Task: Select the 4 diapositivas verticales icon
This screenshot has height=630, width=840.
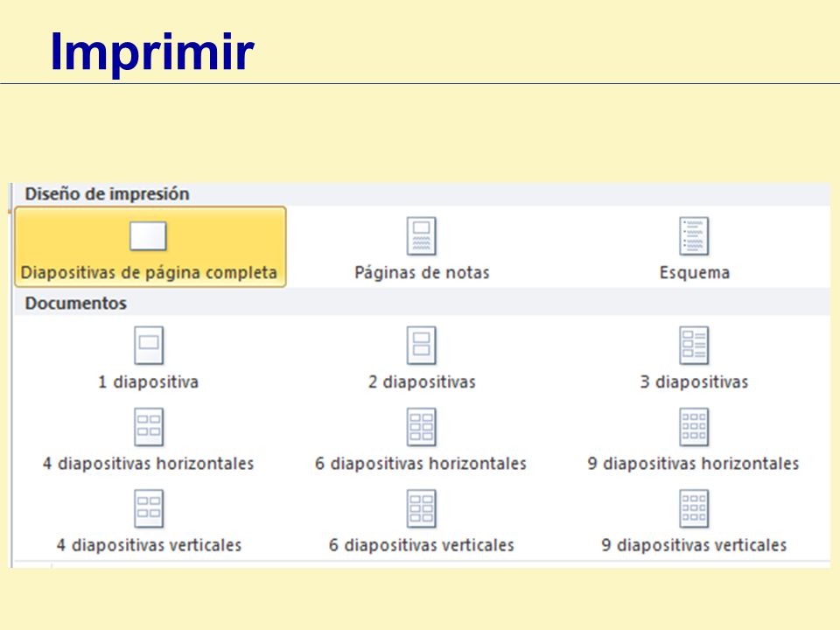Action: 149,508
